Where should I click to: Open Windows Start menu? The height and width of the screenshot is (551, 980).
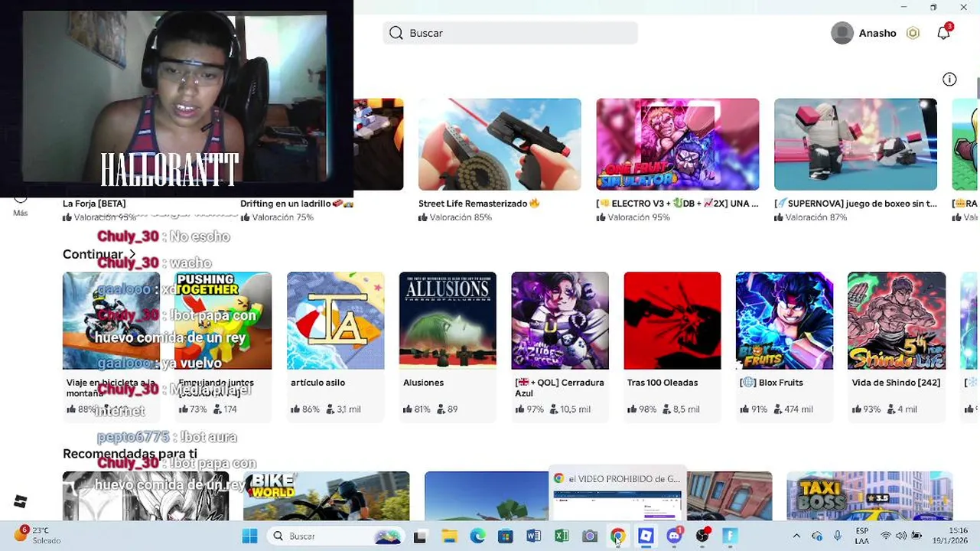coord(250,536)
